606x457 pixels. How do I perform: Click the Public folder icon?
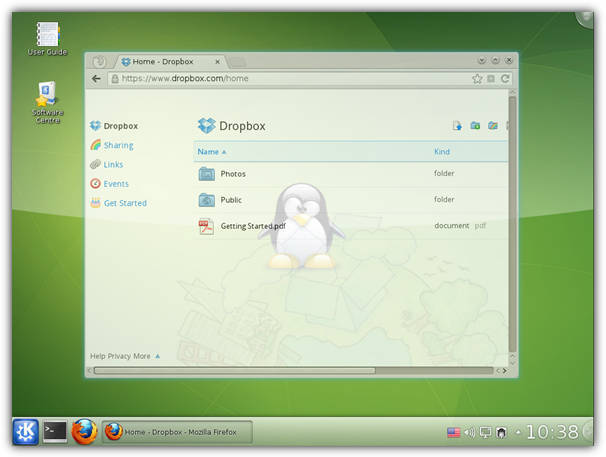[207, 200]
